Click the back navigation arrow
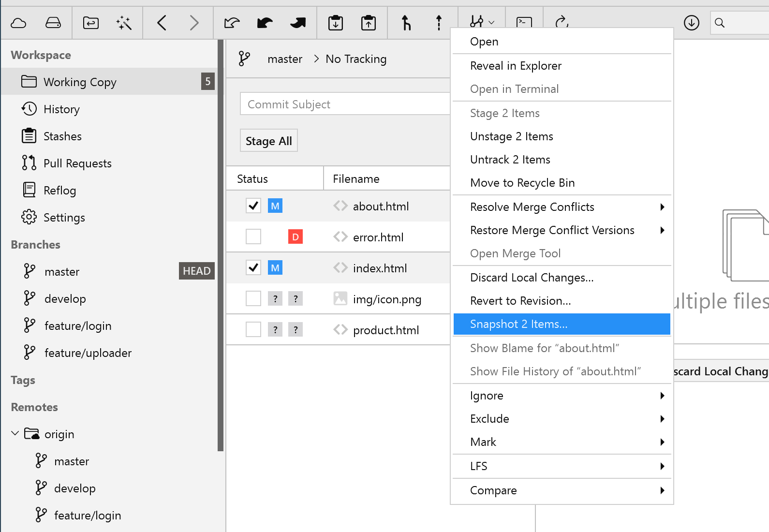Image resolution: width=769 pixels, height=532 pixels. click(162, 23)
